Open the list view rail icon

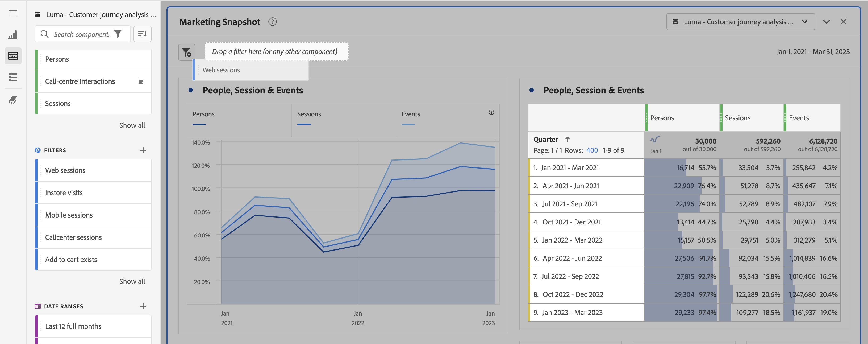click(x=13, y=77)
